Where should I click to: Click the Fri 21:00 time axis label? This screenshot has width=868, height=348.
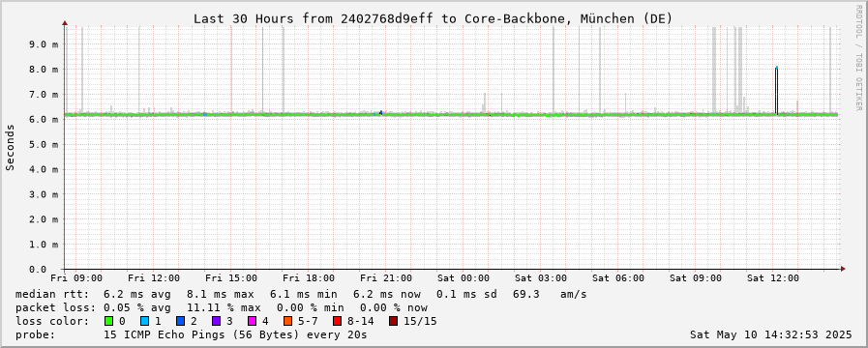pos(386,278)
